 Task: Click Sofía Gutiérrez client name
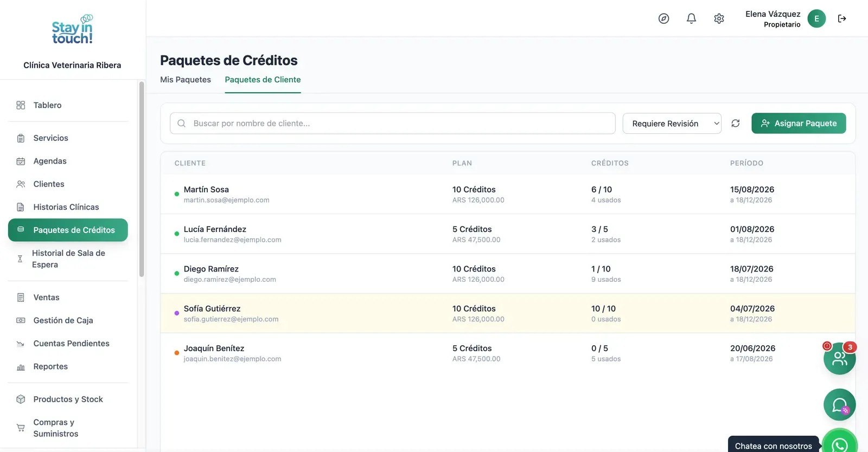(212, 308)
